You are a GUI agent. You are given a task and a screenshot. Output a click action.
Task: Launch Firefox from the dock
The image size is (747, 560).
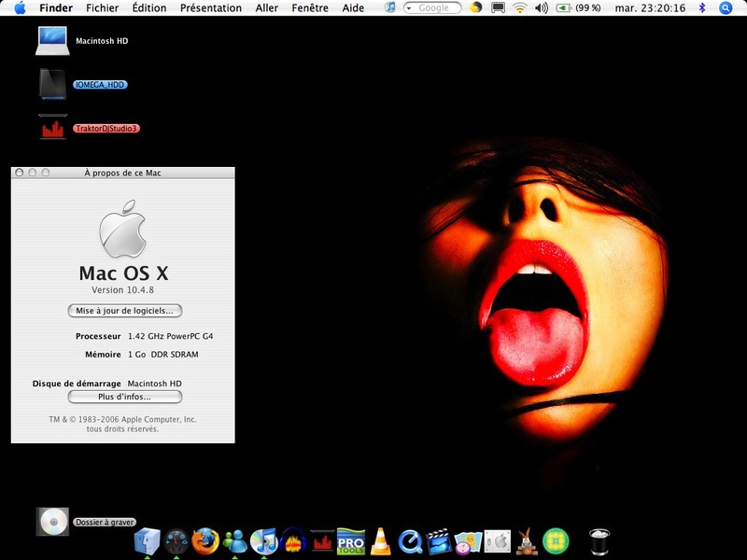(x=205, y=541)
